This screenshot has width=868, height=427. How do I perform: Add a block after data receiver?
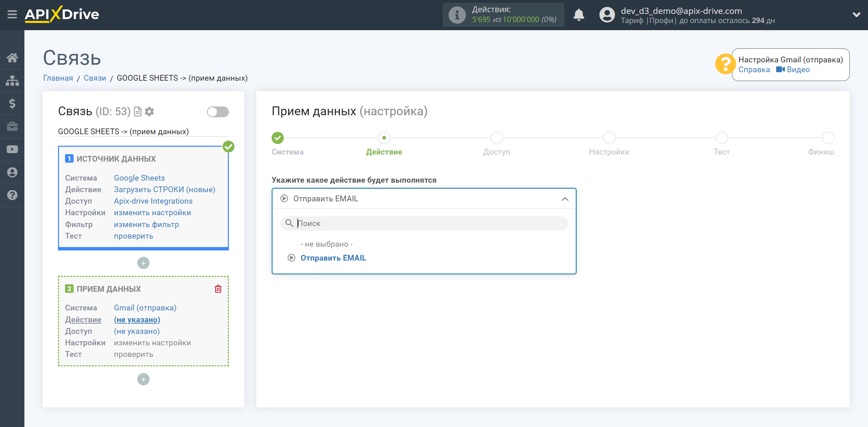(143, 379)
